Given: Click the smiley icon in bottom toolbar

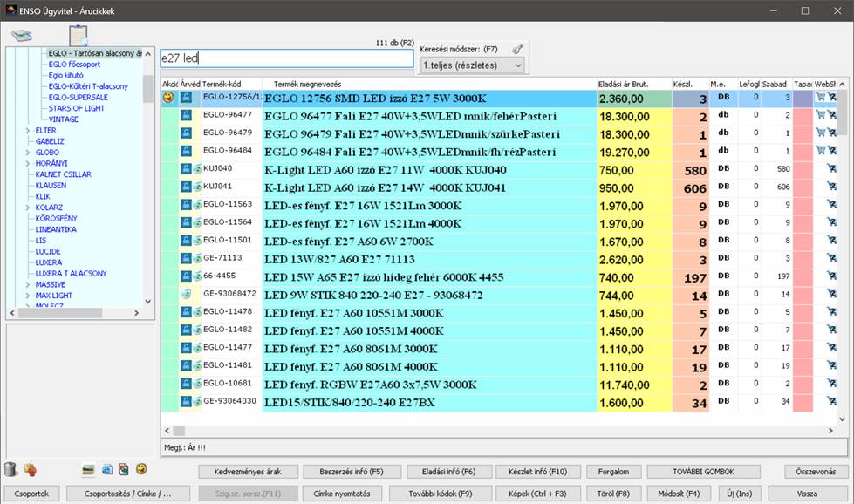Looking at the screenshot, I should click(x=141, y=468).
